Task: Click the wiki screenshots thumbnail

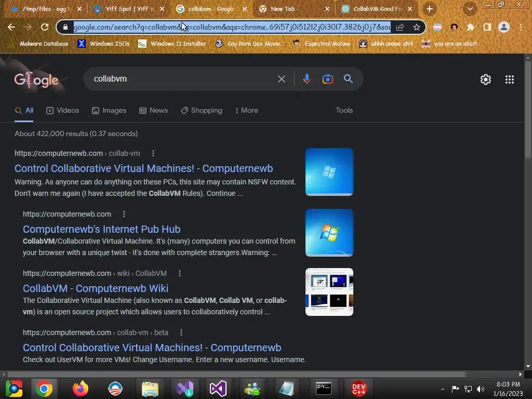Action: click(x=329, y=292)
